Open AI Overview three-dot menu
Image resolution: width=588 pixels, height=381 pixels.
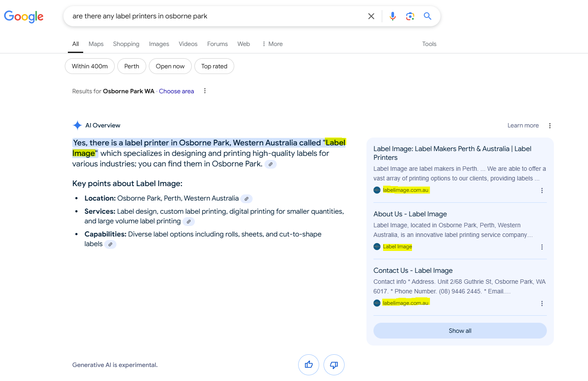tap(550, 126)
